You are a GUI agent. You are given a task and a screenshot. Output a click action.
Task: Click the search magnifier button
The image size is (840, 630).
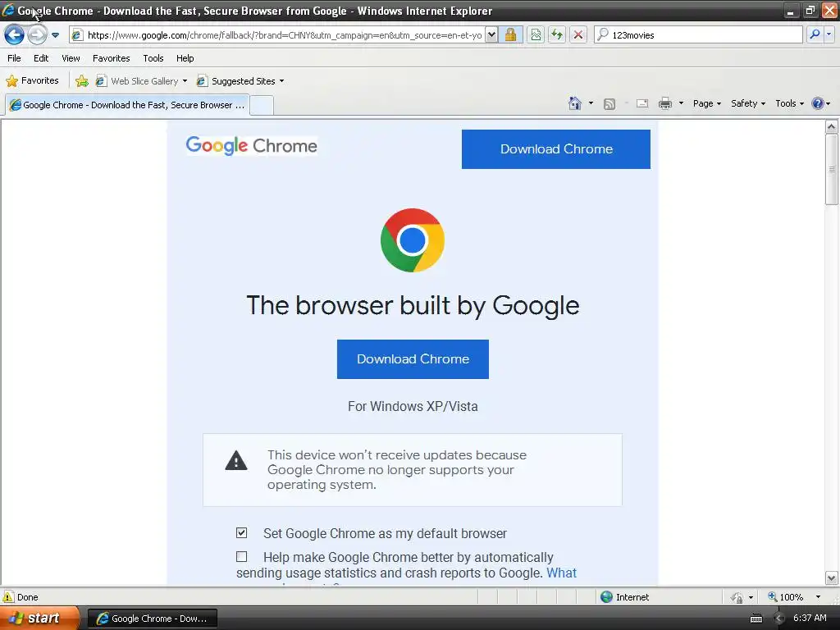click(815, 34)
